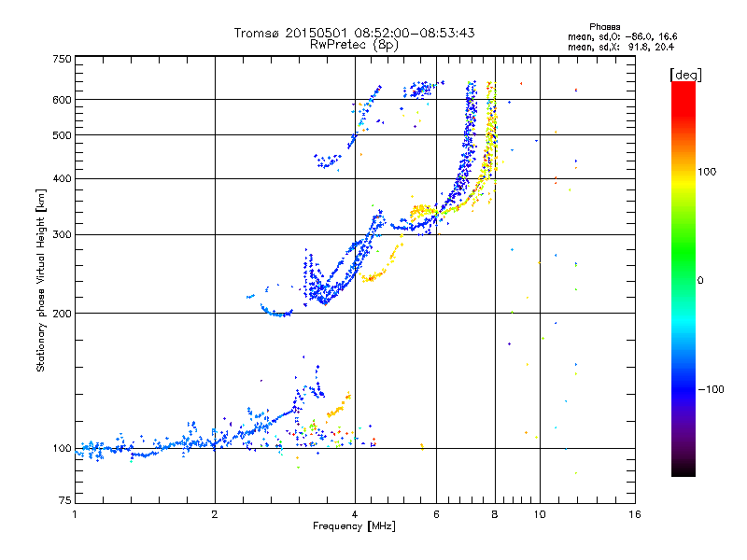Click the 'Stationary phase Virtual Height [km]' label
This screenshot has width=747, height=560.
click(40, 281)
